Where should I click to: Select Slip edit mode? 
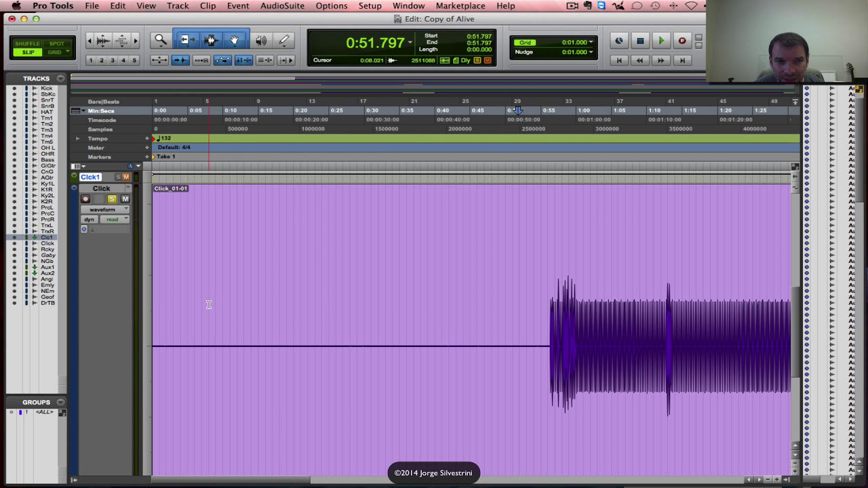(x=27, y=52)
